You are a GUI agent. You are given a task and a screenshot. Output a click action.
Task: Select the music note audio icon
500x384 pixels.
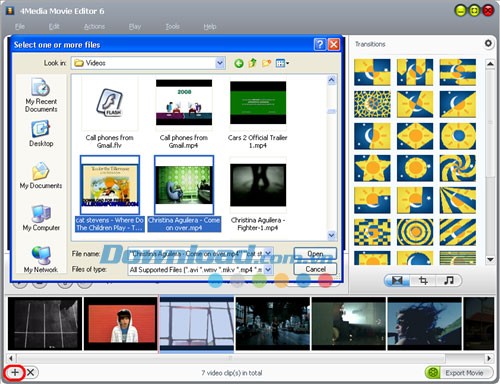449,280
